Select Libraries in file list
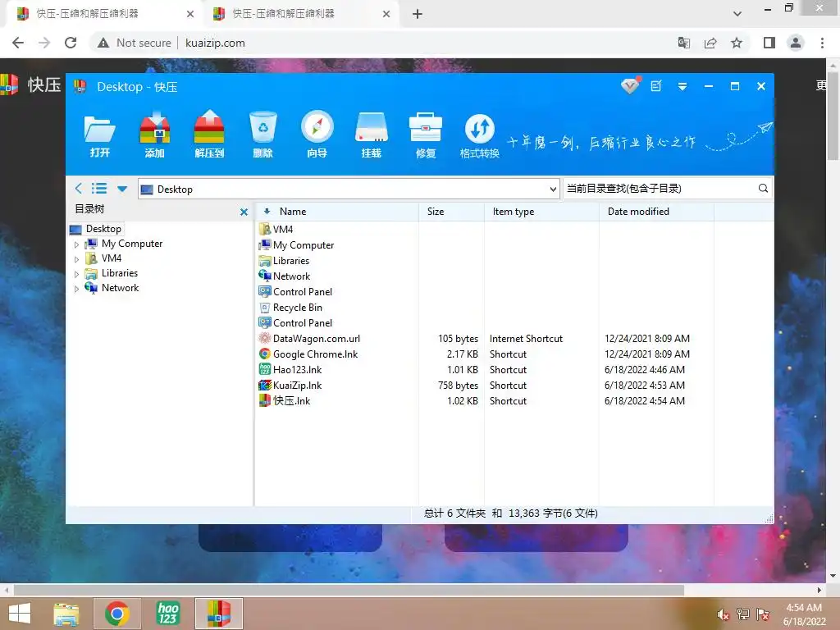Image resolution: width=840 pixels, height=630 pixels. click(x=284, y=260)
